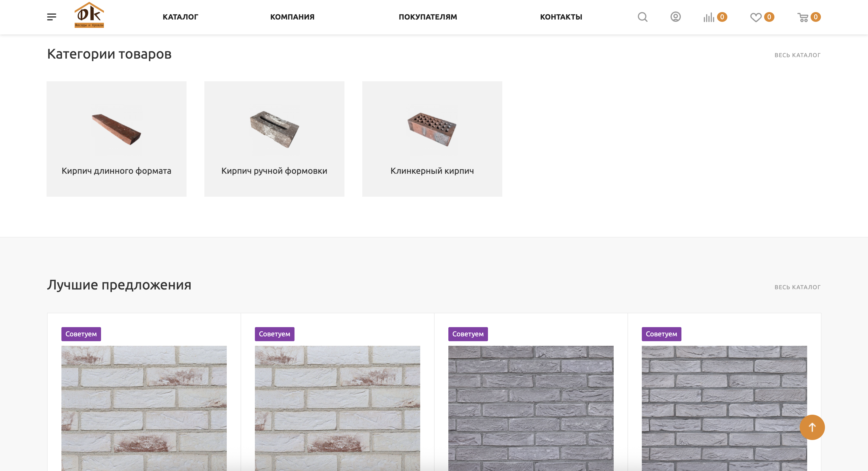Open the comparison chart icon
Screen dimensions: 868x471
(x=709, y=17)
